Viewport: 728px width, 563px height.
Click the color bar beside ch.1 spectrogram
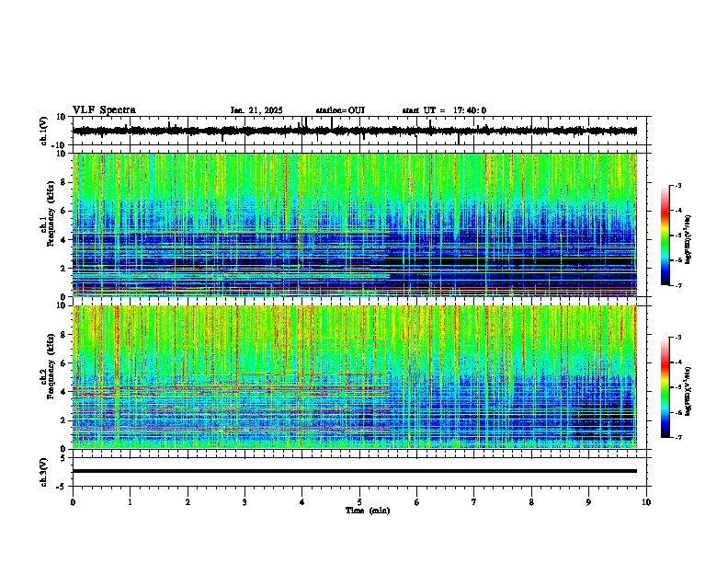[x=665, y=236]
